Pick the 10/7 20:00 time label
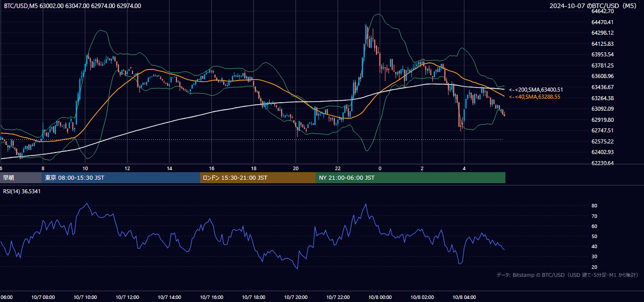 pos(296,297)
